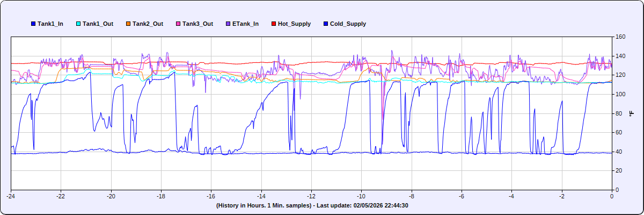This screenshot has width=644, height=215.
Task: Click the 160 value on the temperature axis
Action: (620, 37)
